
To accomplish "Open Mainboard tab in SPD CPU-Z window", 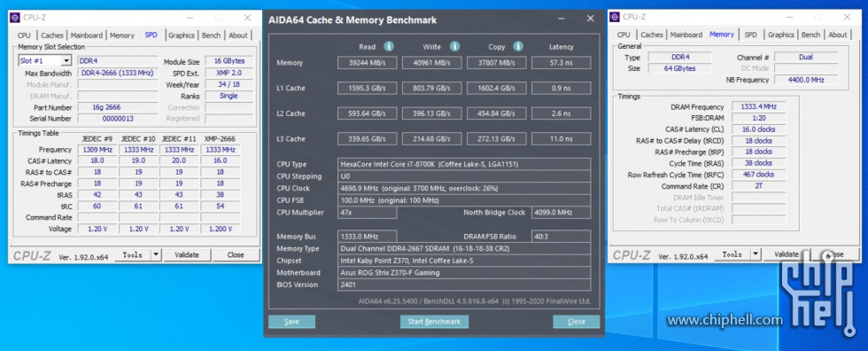I will (x=87, y=35).
